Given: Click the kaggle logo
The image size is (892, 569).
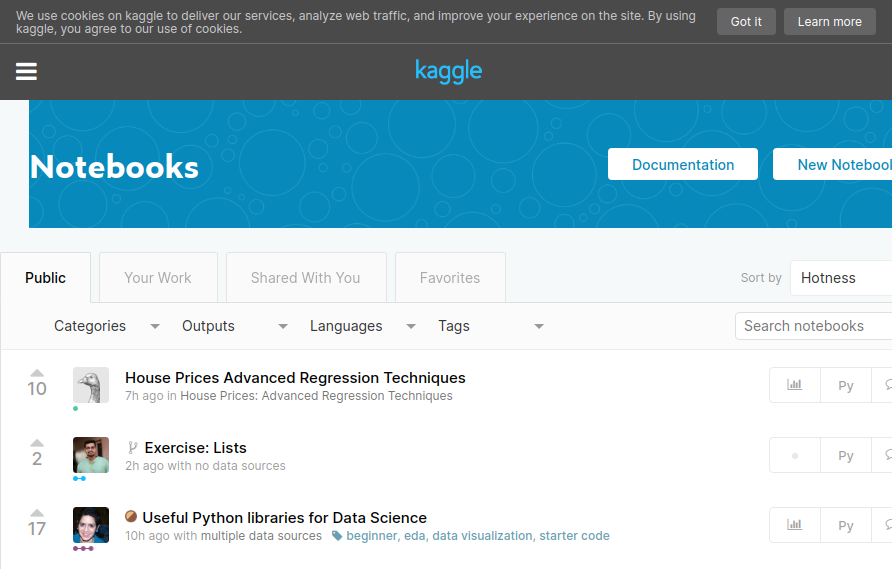Looking at the screenshot, I should click(x=448, y=71).
